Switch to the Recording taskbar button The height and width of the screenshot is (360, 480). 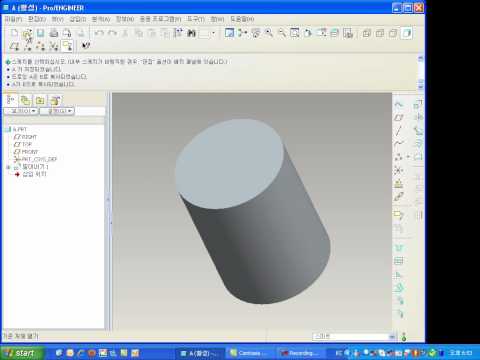click(301, 353)
